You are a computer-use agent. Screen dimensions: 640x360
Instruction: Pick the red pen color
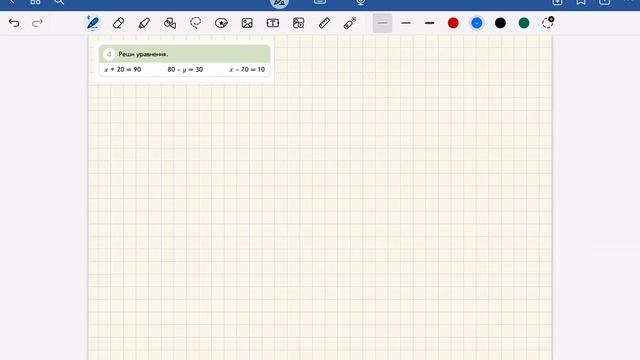click(x=453, y=23)
